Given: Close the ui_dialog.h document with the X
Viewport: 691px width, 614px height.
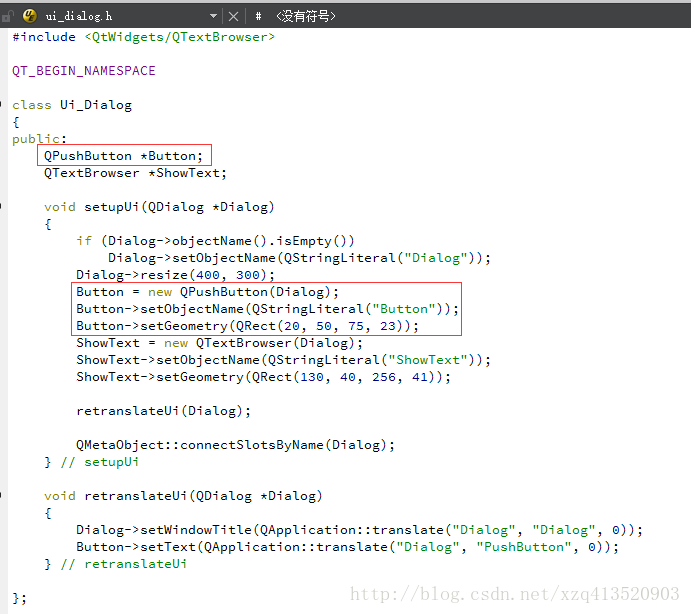Looking at the screenshot, I should (x=234, y=17).
